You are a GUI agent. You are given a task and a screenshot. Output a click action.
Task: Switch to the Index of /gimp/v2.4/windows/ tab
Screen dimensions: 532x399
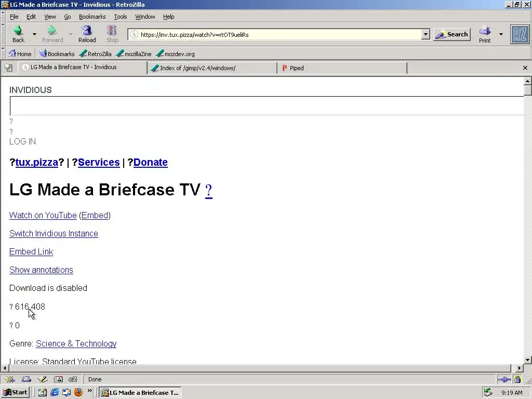point(212,68)
